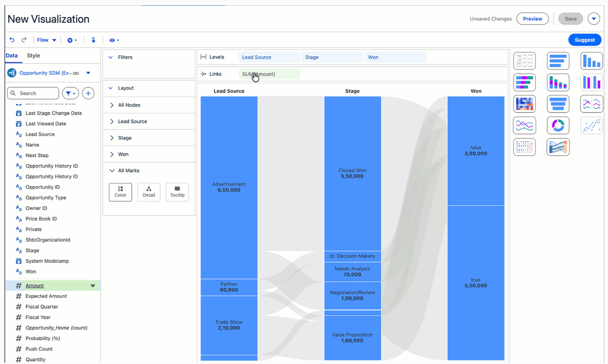Open the Flow dropdown in the toolbar
This screenshot has width=608, height=364.
pos(46,40)
